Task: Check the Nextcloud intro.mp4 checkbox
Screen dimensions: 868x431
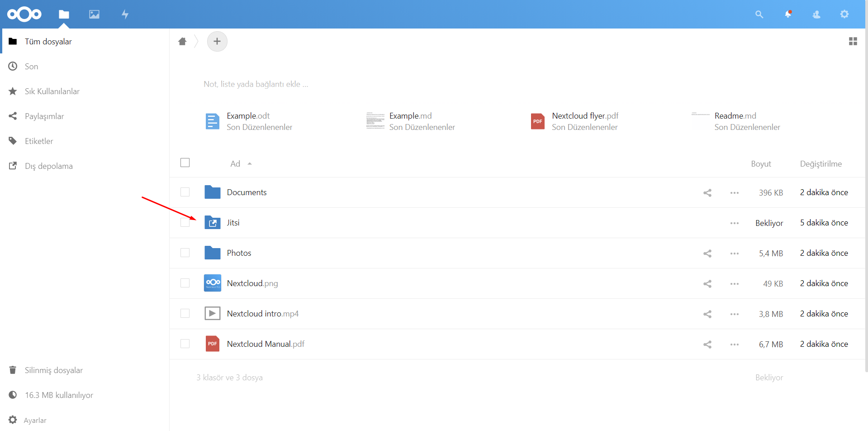Action: click(185, 313)
